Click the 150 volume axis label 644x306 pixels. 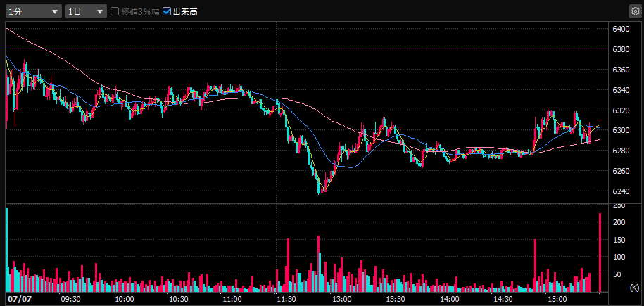[619, 239]
